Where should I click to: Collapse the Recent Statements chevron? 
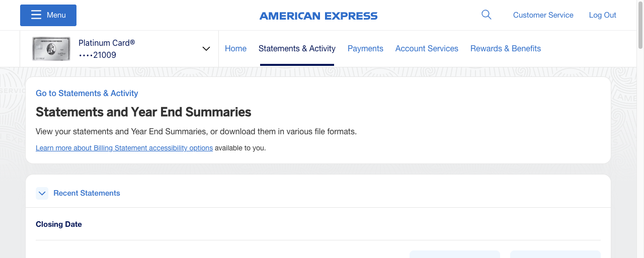42,193
